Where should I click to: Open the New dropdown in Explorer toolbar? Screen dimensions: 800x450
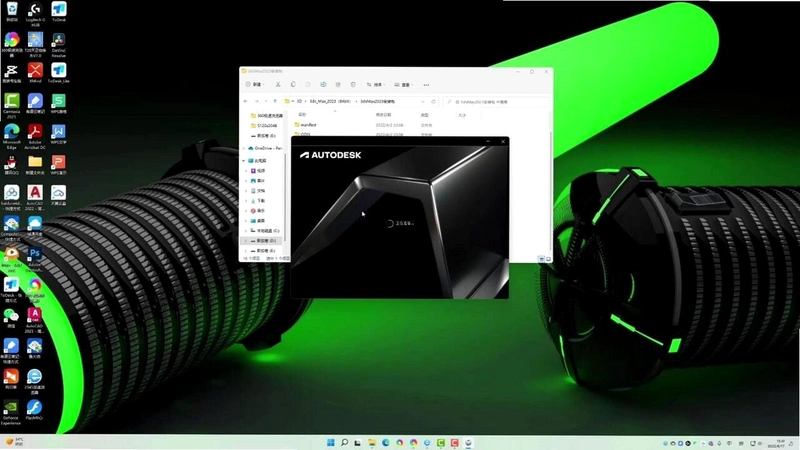255,84
